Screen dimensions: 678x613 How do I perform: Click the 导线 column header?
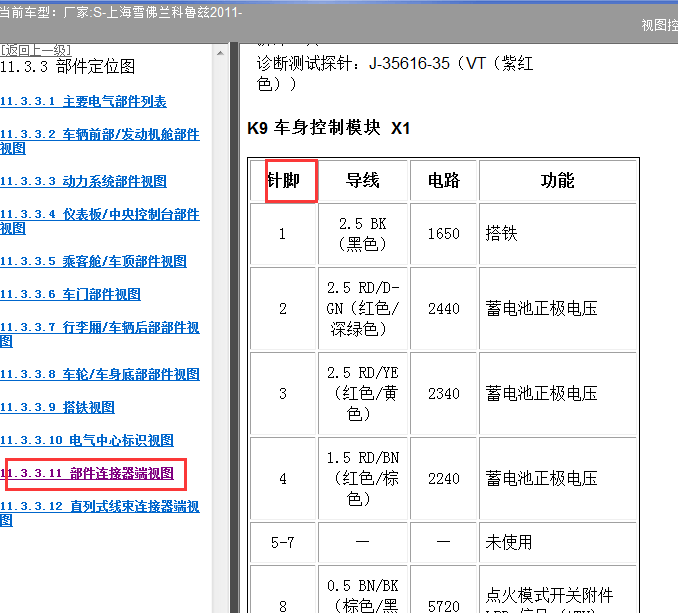(363, 181)
